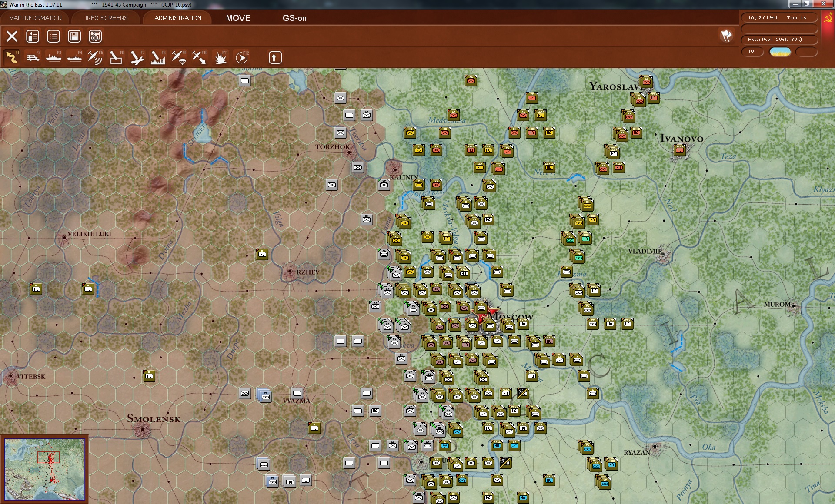Click the Rzhev city label
Screen dimensions: 835x504
[308, 272]
